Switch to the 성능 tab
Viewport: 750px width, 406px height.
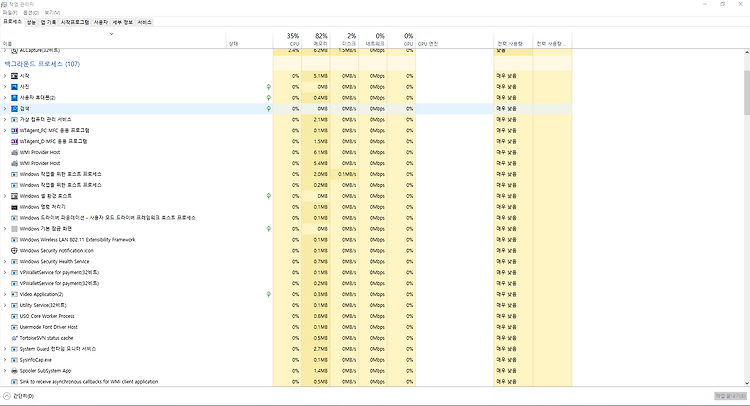pos(31,22)
